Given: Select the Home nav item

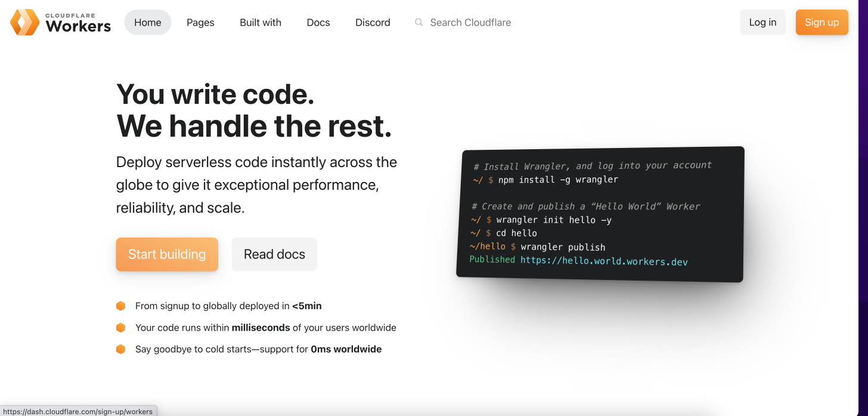Looking at the screenshot, I should (148, 22).
